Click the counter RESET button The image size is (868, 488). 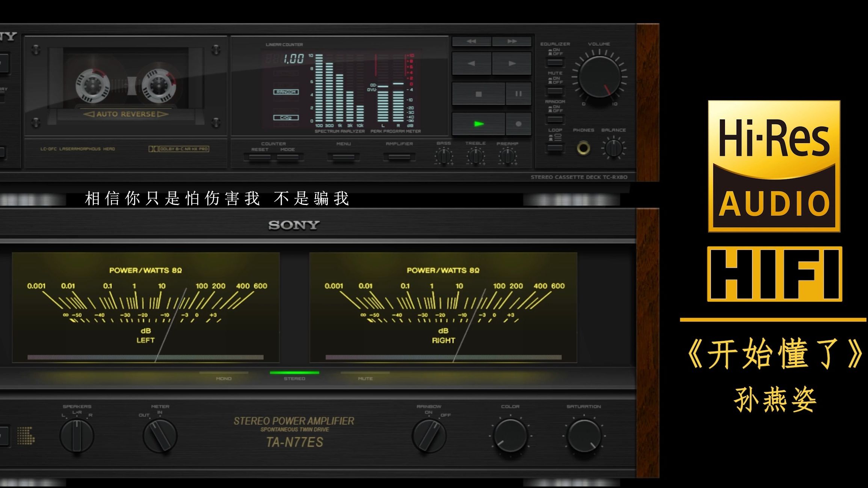pyautogui.click(x=260, y=157)
